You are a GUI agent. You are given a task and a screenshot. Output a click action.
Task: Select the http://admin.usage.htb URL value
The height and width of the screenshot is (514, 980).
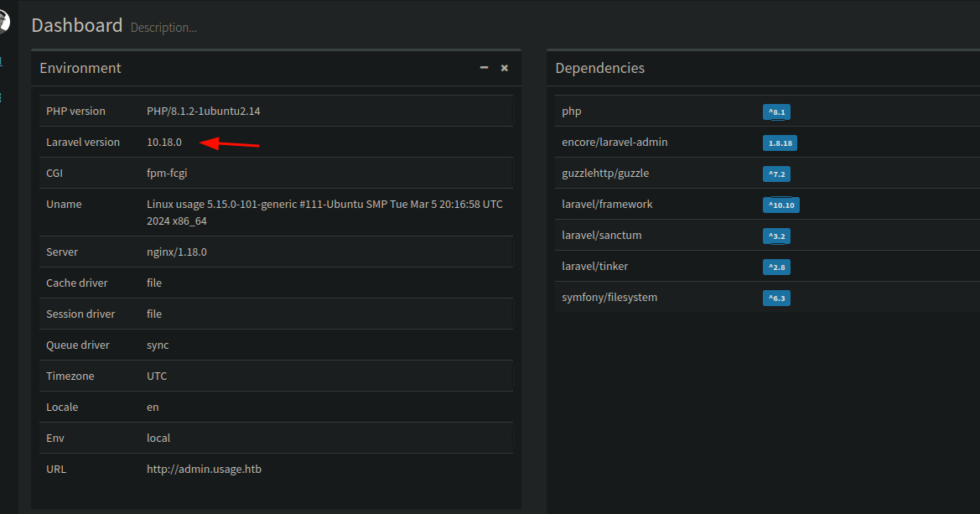(x=205, y=469)
